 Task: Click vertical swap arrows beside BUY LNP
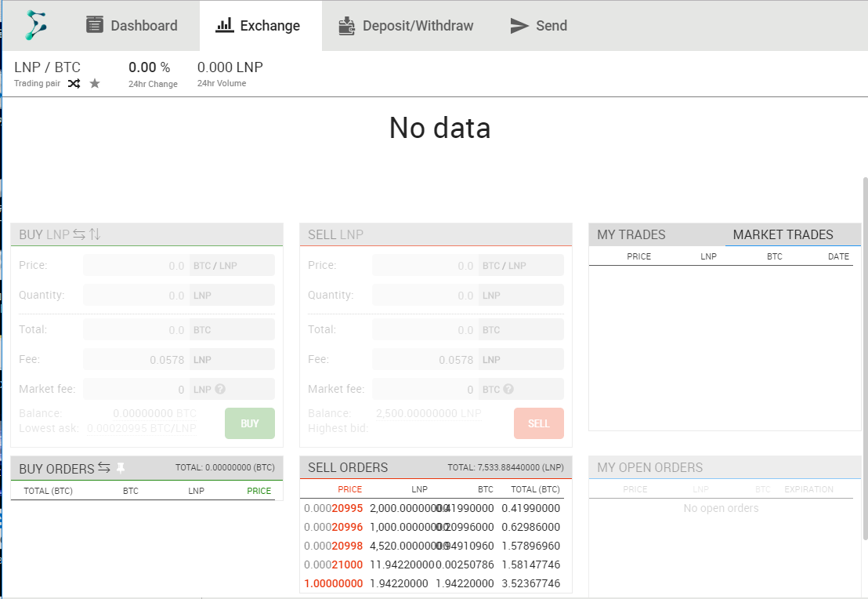[x=95, y=234]
